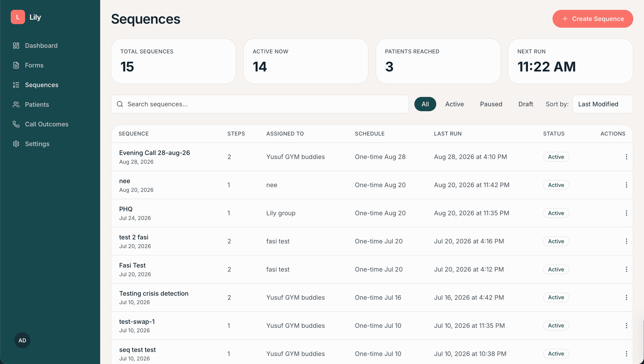
Task: Open actions menu for Fasi Test
Action: (626, 269)
